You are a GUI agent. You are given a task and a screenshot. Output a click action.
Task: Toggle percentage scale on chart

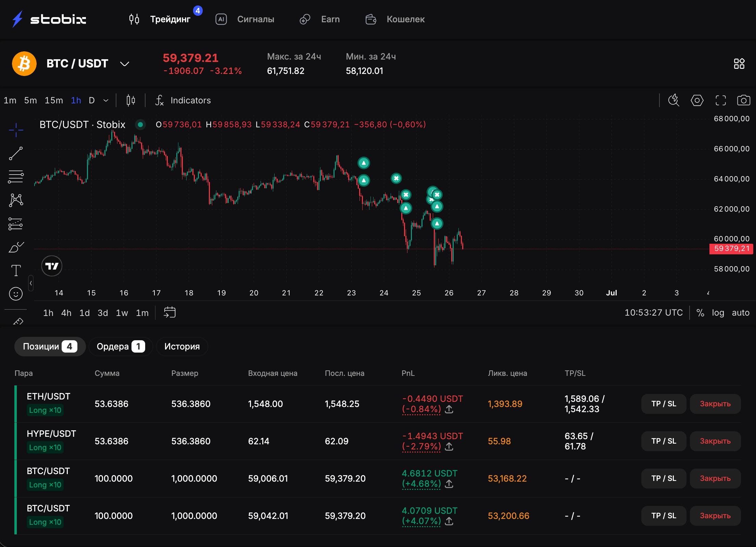click(x=700, y=313)
